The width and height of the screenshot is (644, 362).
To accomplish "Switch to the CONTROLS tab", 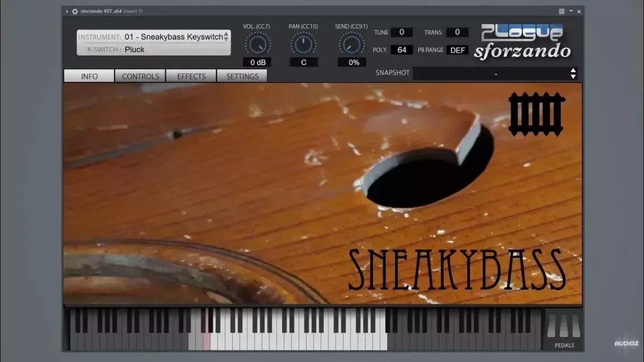I will click(x=140, y=76).
